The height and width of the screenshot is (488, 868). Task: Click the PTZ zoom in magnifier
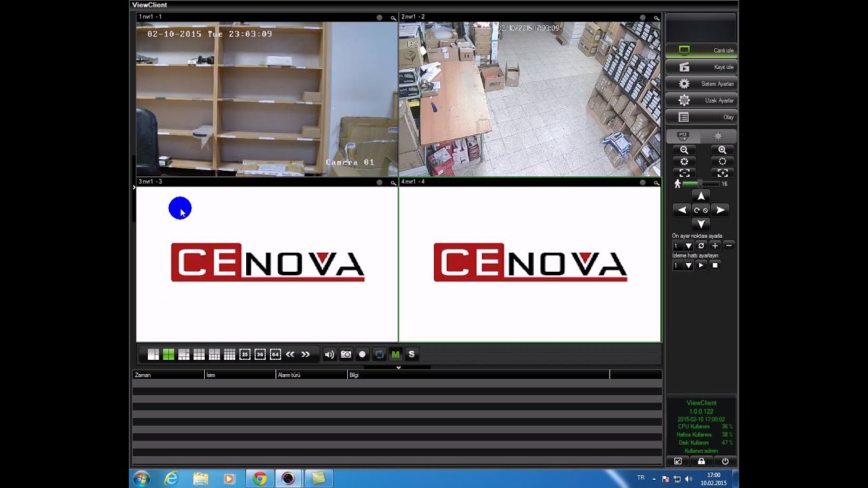click(722, 150)
